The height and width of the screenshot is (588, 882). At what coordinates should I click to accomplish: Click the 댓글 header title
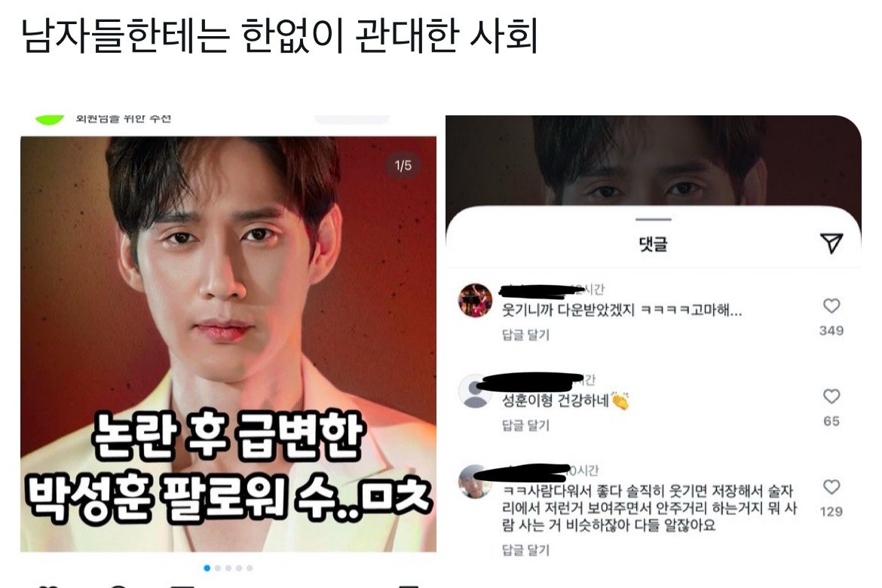tap(653, 243)
